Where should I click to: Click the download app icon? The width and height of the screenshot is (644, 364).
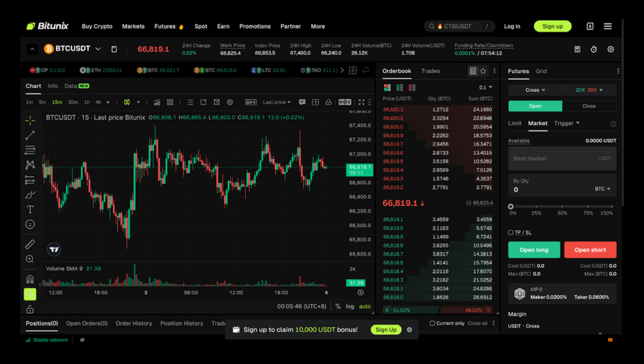[x=590, y=26]
